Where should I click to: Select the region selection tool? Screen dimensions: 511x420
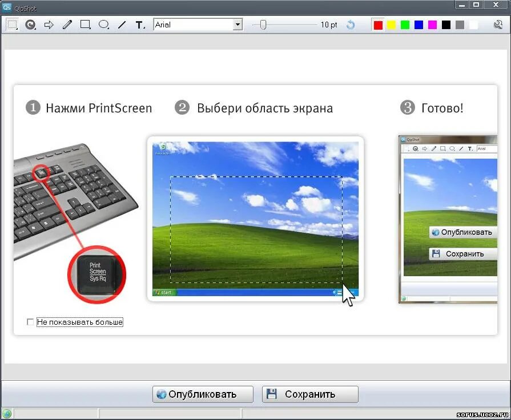pos(12,25)
